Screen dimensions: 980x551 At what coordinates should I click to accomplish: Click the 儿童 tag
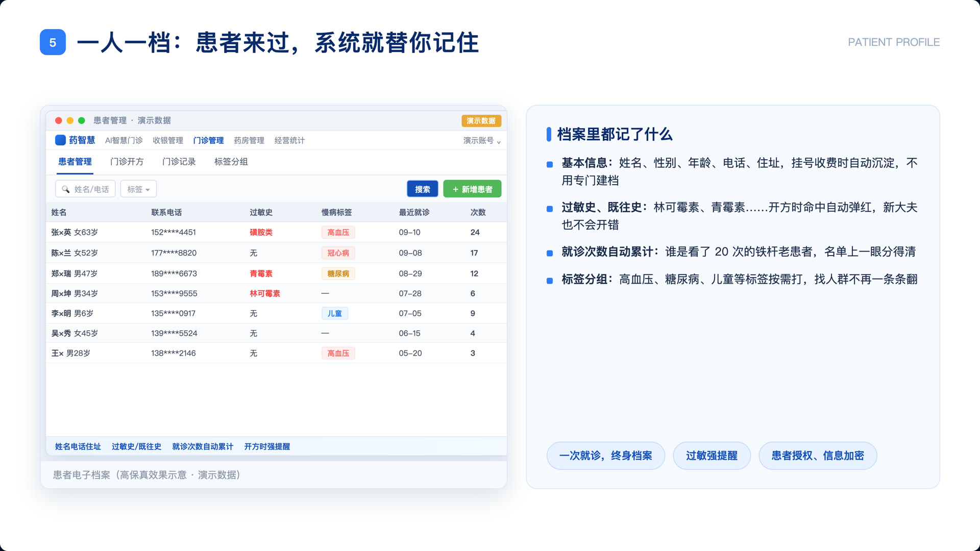pos(335,313)
